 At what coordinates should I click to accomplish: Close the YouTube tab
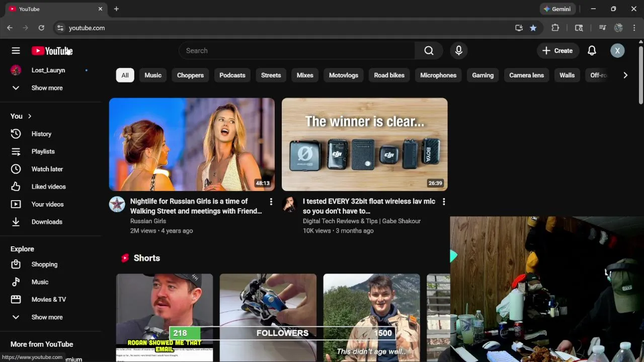[x=100, y=9]
